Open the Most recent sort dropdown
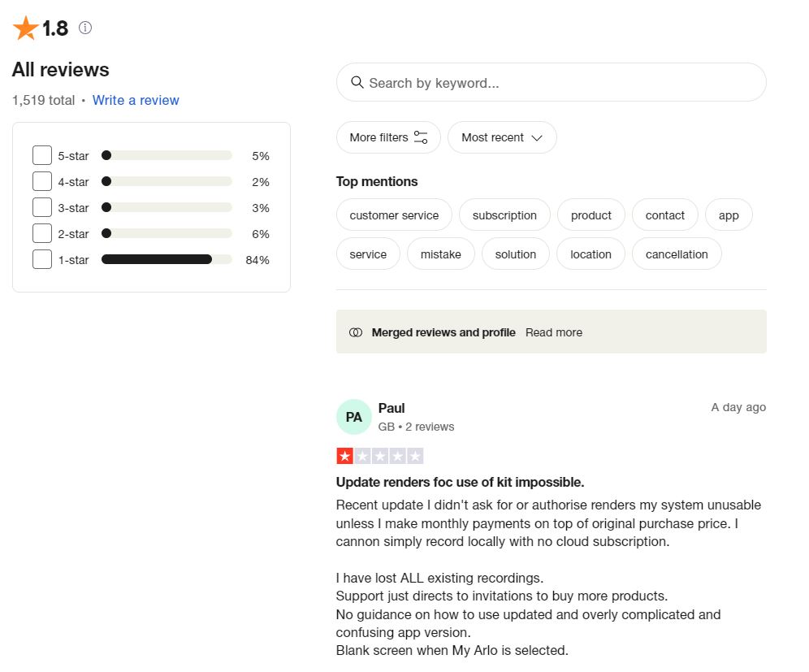809x672 pixels. pyautogui.click(x=502, y=137)
